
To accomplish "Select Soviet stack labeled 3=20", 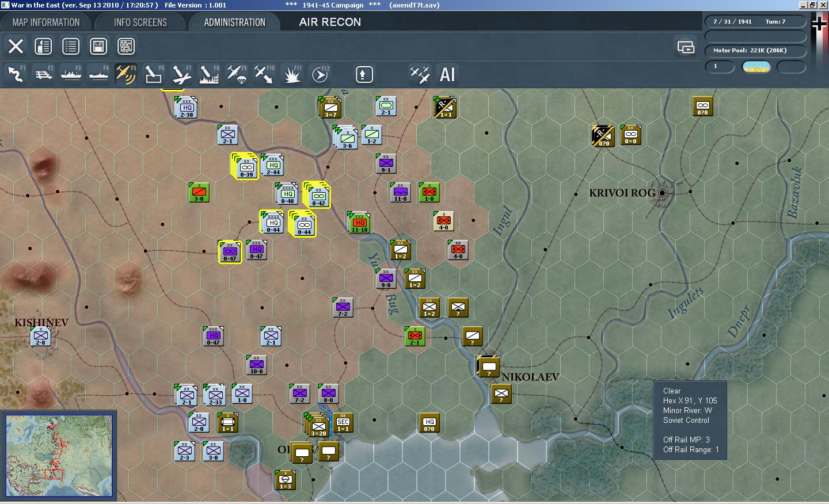I will pyautogui.click(x=317, y=425).
